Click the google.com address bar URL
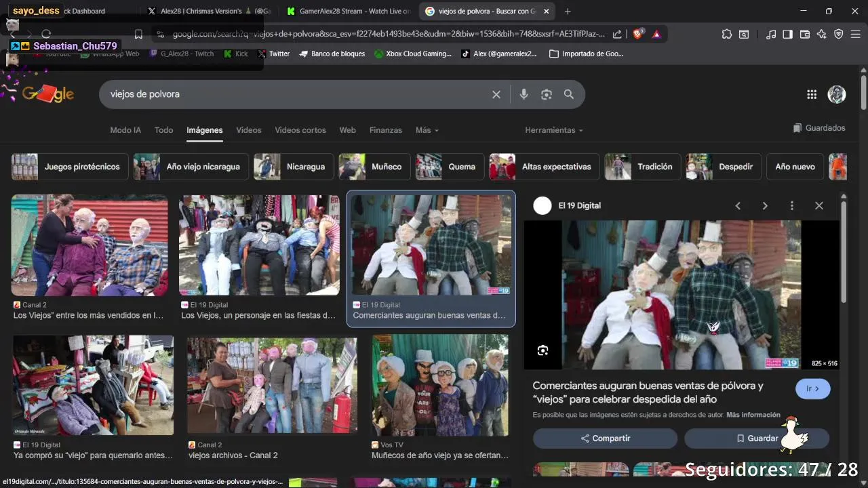This screenshot has height=488, width=868. coord(389,34)
